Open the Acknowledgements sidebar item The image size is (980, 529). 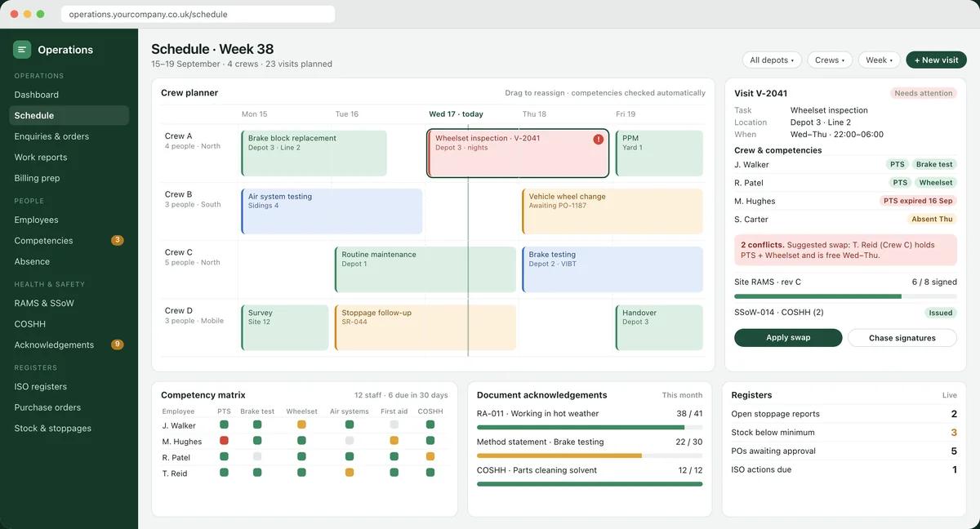[69, 345]
